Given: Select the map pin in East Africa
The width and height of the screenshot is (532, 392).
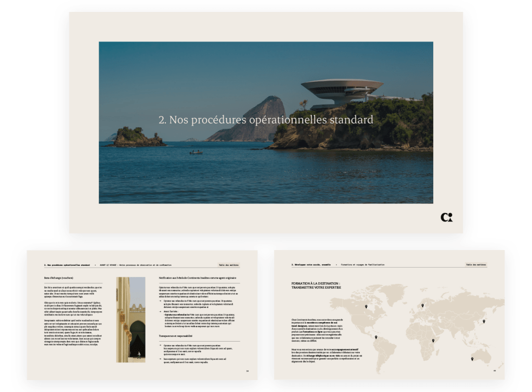Looking at the screenshot, I should coord(433,341).
